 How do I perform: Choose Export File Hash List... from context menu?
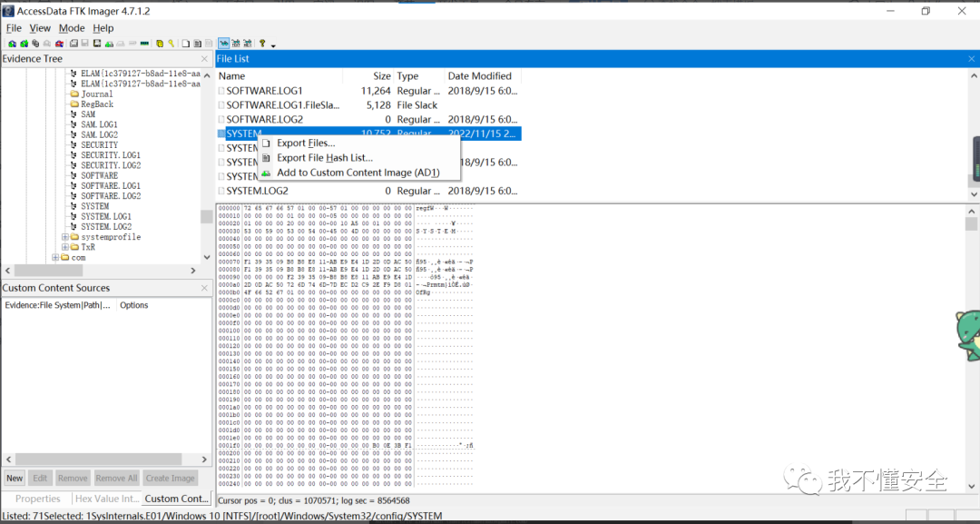pyautogui.click(x=358, y=158)
